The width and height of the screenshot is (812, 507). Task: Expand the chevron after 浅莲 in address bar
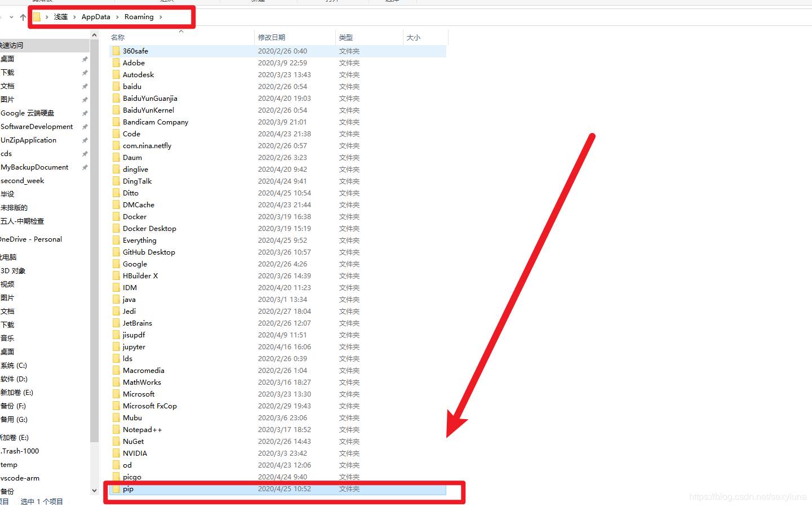74,17
